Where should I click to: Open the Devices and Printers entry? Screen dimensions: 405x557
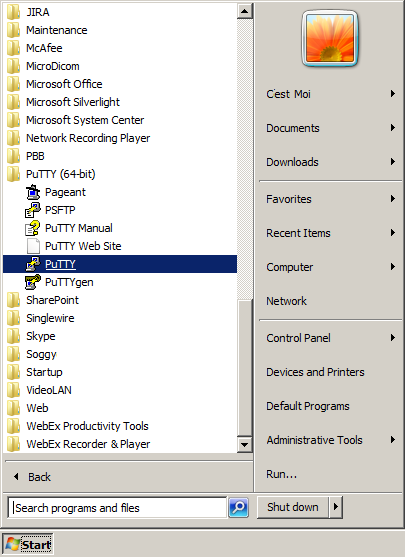pyautogui.click(x=315, y=372)
